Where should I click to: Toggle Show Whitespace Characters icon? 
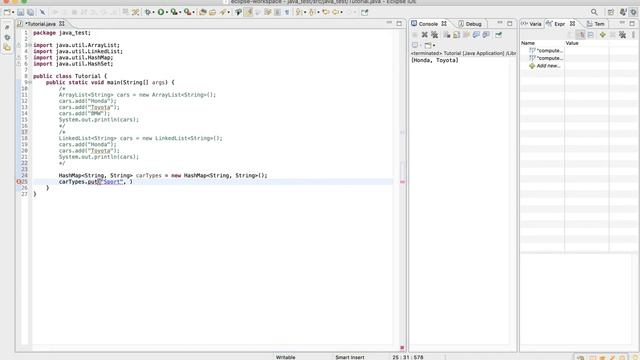pos(287,12)
